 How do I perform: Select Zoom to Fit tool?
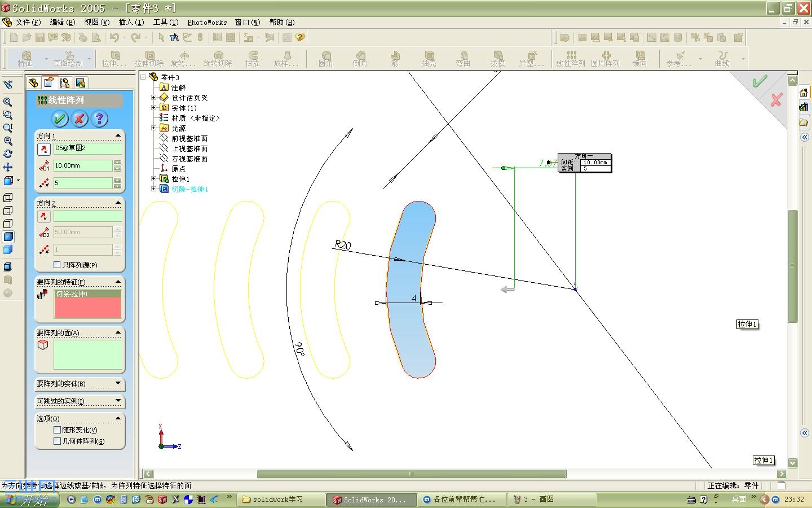click(x=8, y=102)
